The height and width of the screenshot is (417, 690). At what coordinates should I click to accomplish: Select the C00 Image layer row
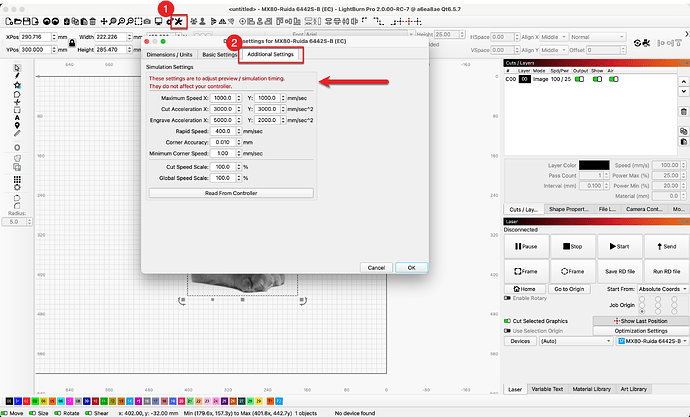590,79
